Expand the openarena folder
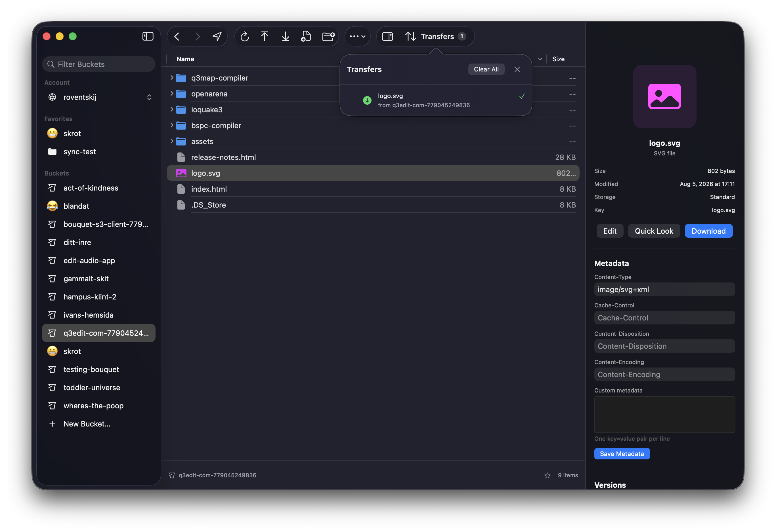 tap(172, 93)
